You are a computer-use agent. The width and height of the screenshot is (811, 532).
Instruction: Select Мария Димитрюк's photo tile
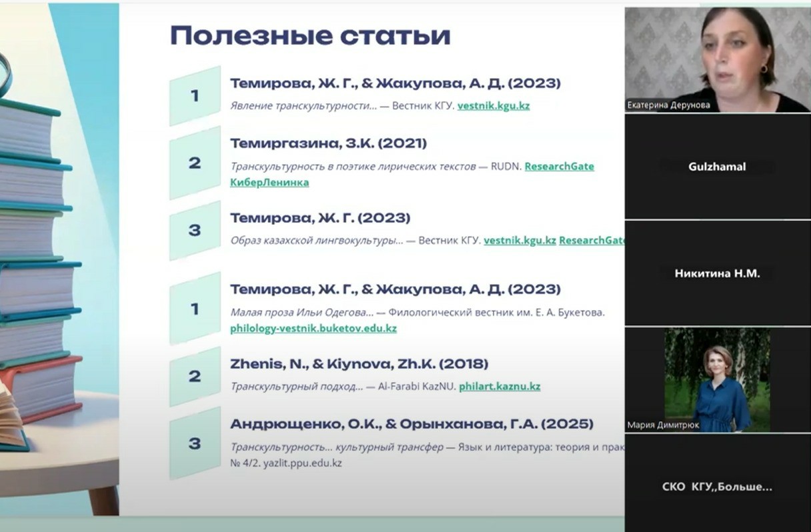pos(717,380)
